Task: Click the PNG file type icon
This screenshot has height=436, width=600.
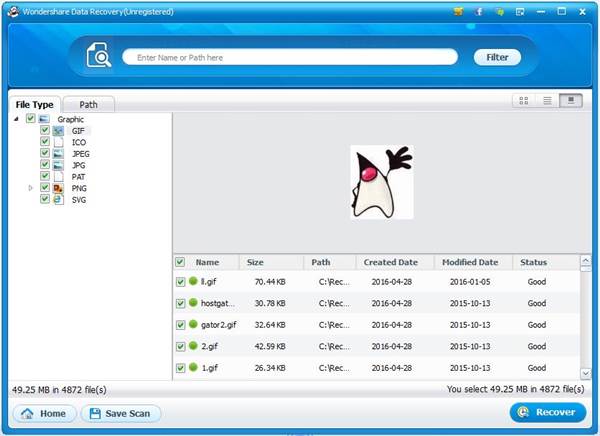Action: [x=58, y=188]
